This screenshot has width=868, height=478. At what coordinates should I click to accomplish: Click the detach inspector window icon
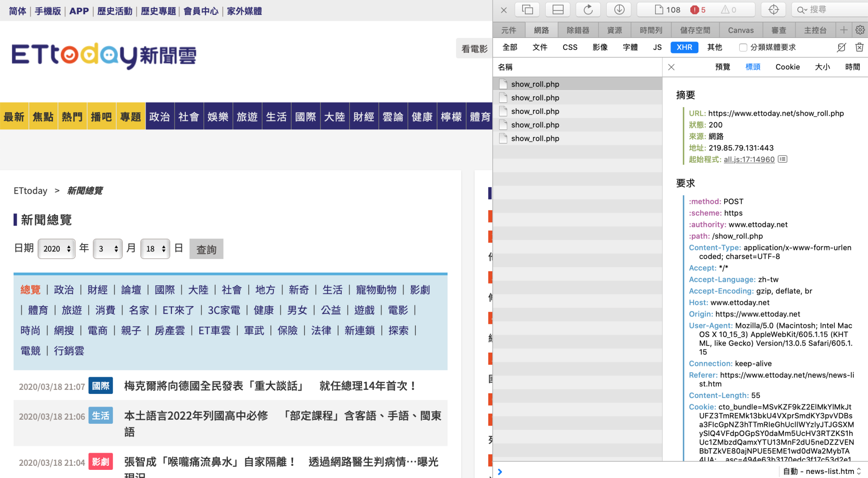point(528,9)
